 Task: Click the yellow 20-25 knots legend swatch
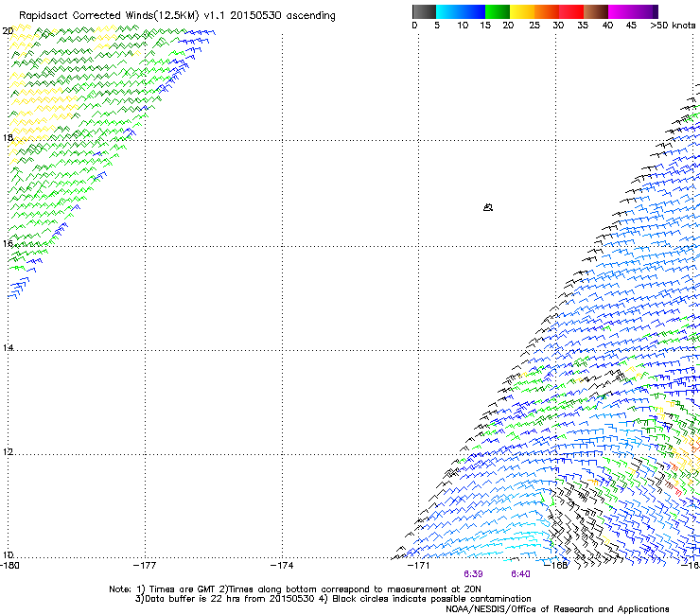tap(522, 11)
